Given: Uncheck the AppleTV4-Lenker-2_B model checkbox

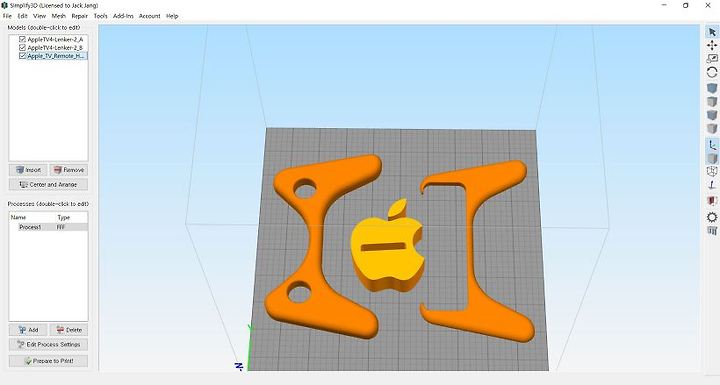Looking at the screenshot, I should click(22, 47).
